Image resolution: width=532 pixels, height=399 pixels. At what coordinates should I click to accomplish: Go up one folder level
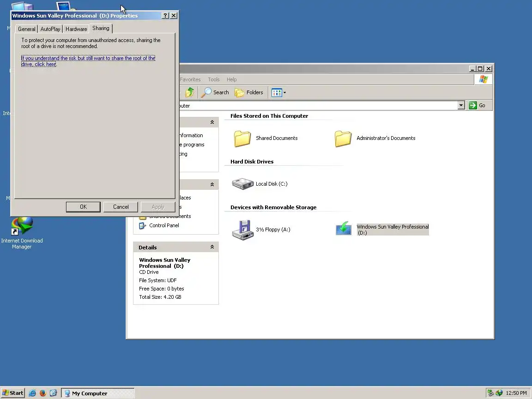(190, 92)
